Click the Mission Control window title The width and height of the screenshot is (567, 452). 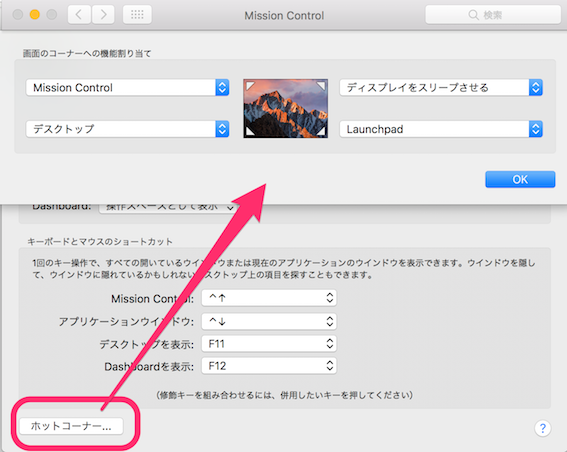pyautogui.click(x=284, y=16)
